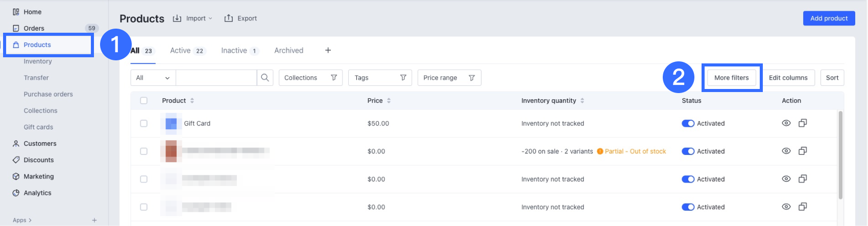868x226 pixels.
Task: Sort by the Inventory quantity column arrows
Action: (582, 101)
